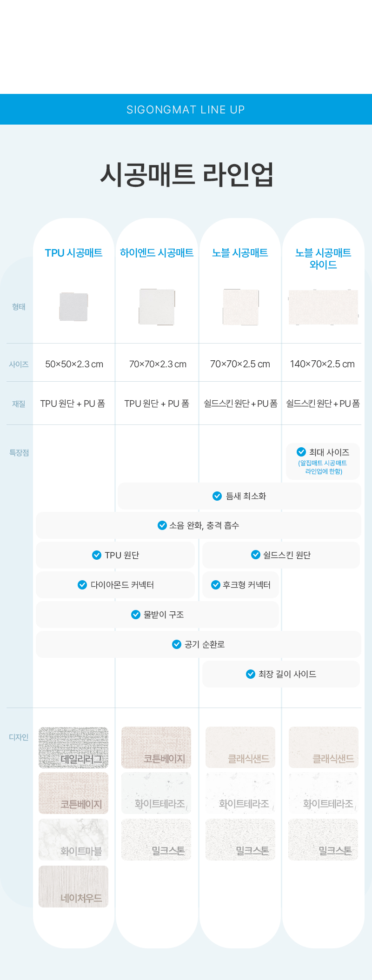Click the check mark beside TPU 원단 feature

97,555
